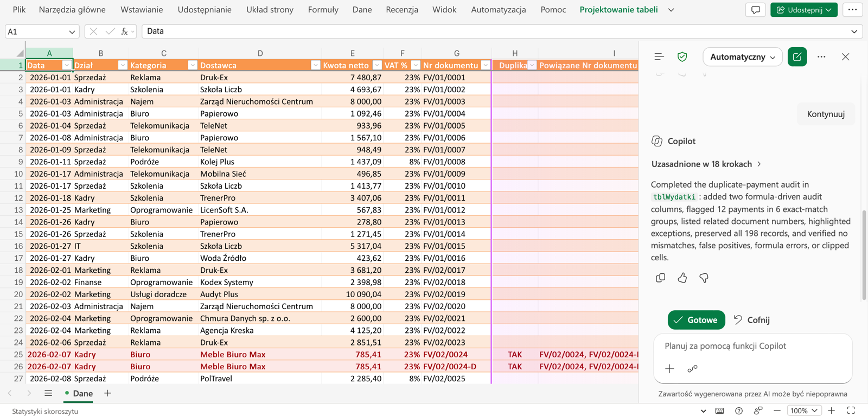The width and height of the screenshot is (868, 417).
Task: Click the tools icon beside the Copilot plus
Action: (x=692, y=369)
